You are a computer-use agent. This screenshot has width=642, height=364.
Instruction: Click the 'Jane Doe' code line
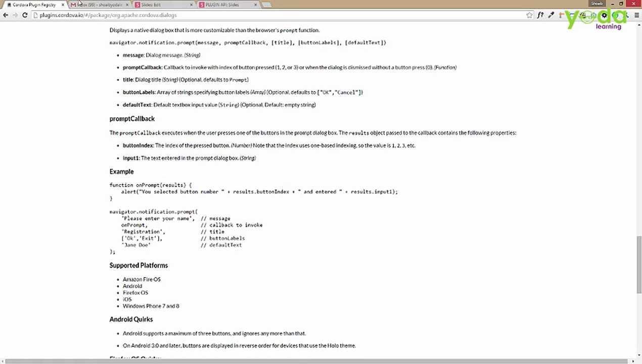[181, 245]
